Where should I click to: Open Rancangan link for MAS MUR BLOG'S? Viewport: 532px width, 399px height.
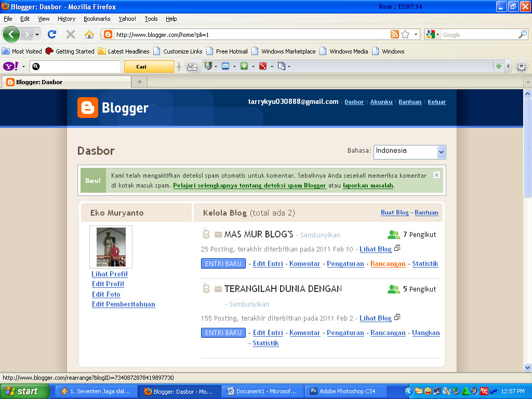[388, 263]
